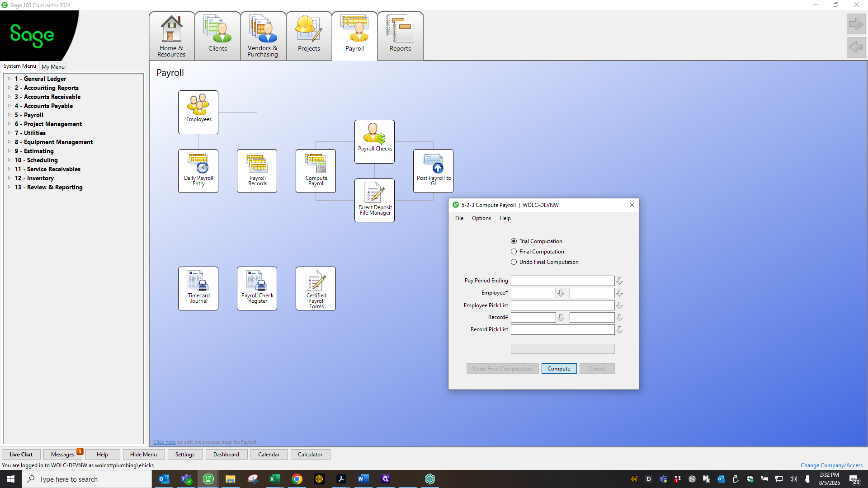This screenshot has height=488, width=868.
Task: Open the Certified Payroll Forms icon
Action: point(316,288)
